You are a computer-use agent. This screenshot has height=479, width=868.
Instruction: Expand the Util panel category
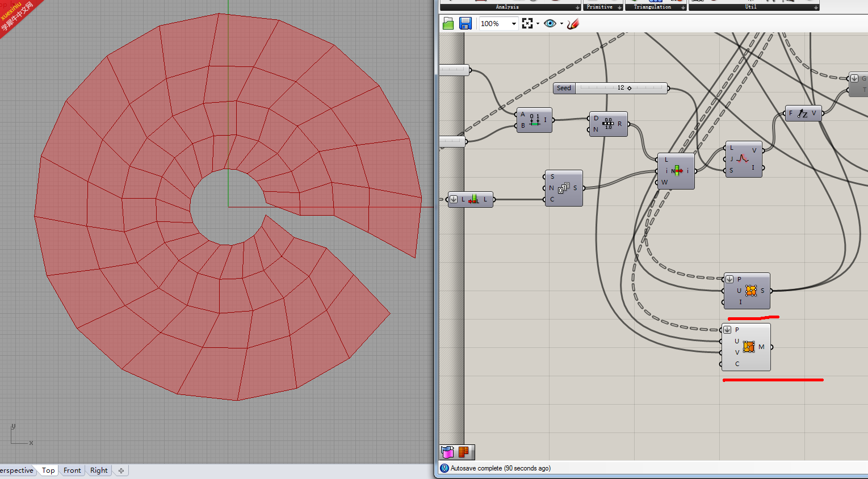(754, 7)
